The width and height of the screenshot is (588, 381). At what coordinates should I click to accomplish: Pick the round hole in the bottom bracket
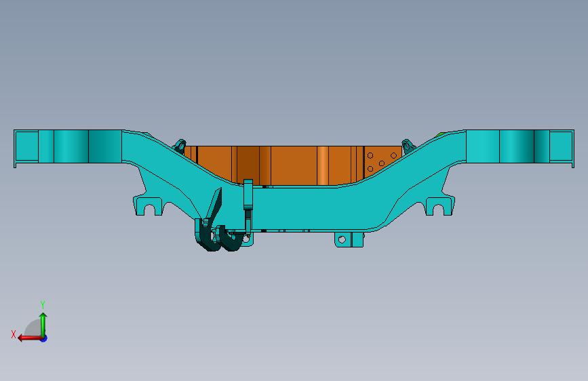click(x=342, y=239)
